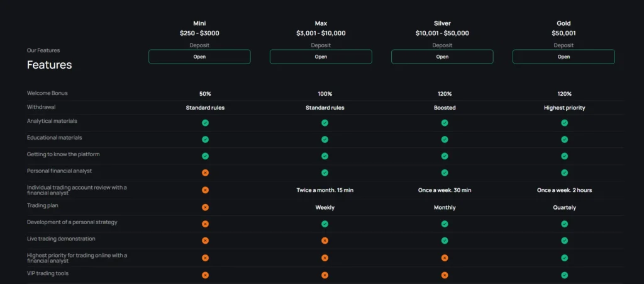
Task: Click orange cross for Max Live trading demonstration
Action: (x=325, y=241)
